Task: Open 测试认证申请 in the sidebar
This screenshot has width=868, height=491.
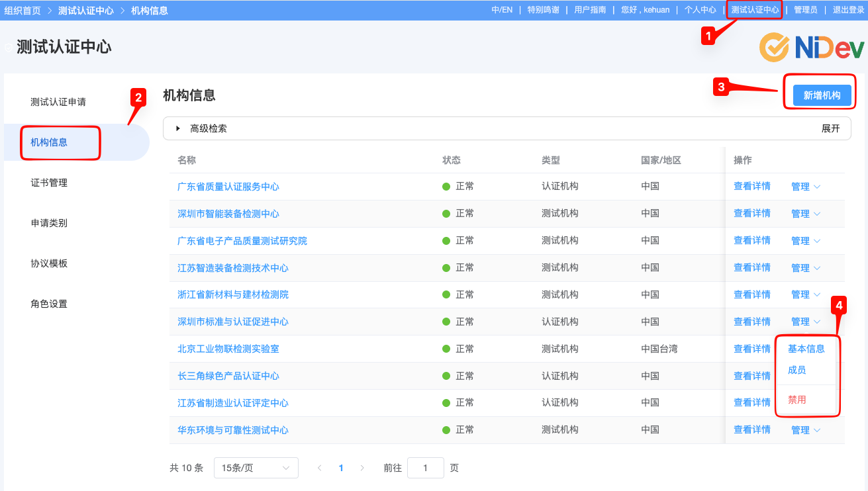Action: click(58, 102)
